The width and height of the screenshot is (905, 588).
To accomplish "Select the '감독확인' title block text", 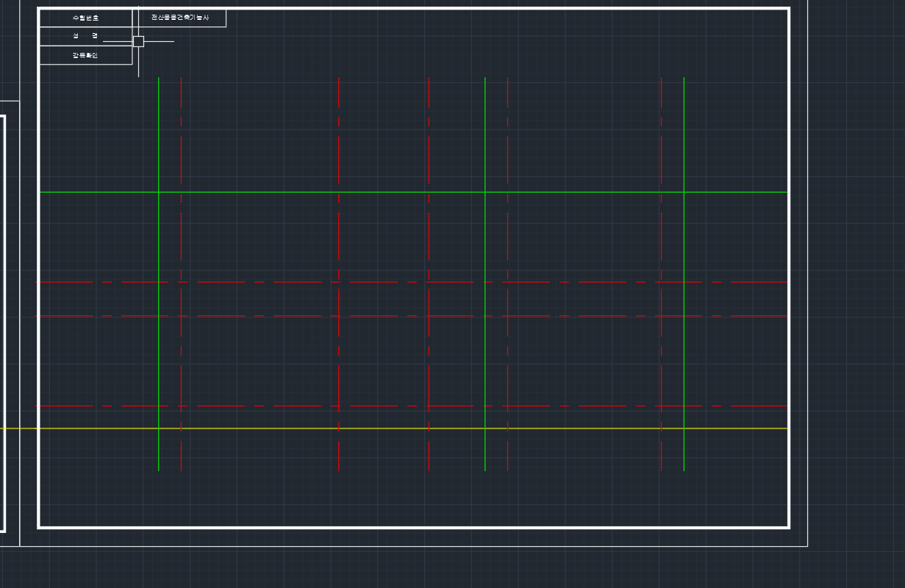I will (x=85, y=55).
